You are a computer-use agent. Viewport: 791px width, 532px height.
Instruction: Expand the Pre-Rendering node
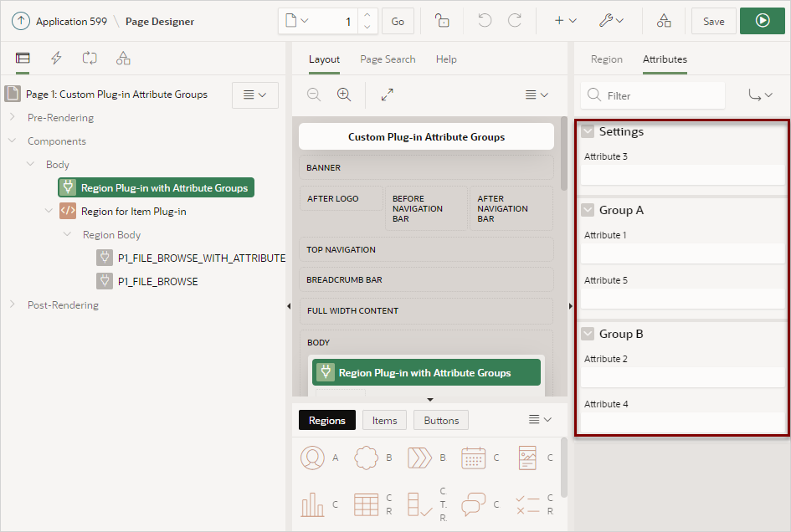point(12,117)
